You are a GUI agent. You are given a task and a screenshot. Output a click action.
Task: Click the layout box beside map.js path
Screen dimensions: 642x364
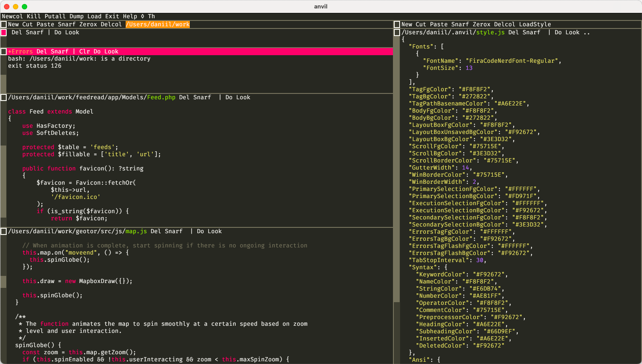coord(4,231)
